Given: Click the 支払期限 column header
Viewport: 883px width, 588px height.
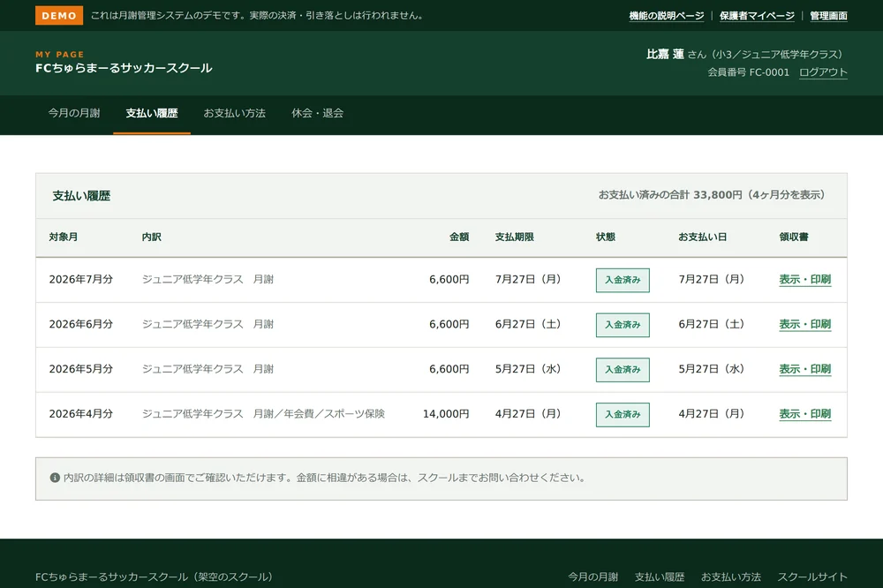Looking at the screenshot, I should point(514,237).
